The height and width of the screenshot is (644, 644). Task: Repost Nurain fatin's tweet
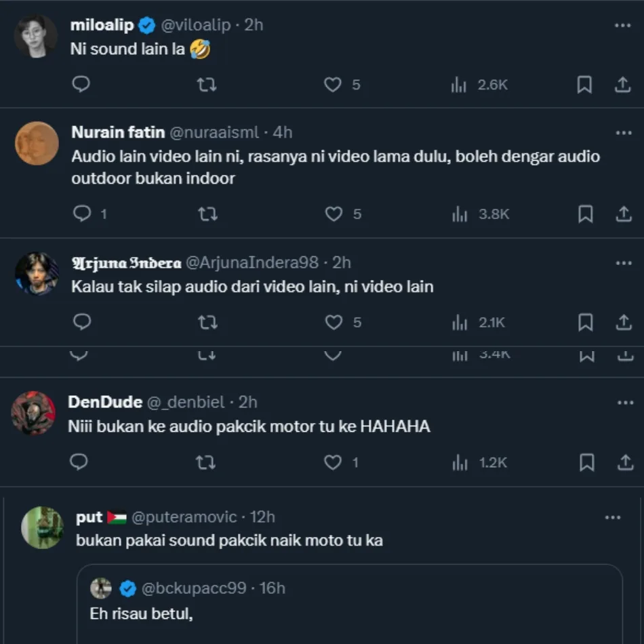coord(207,214)
